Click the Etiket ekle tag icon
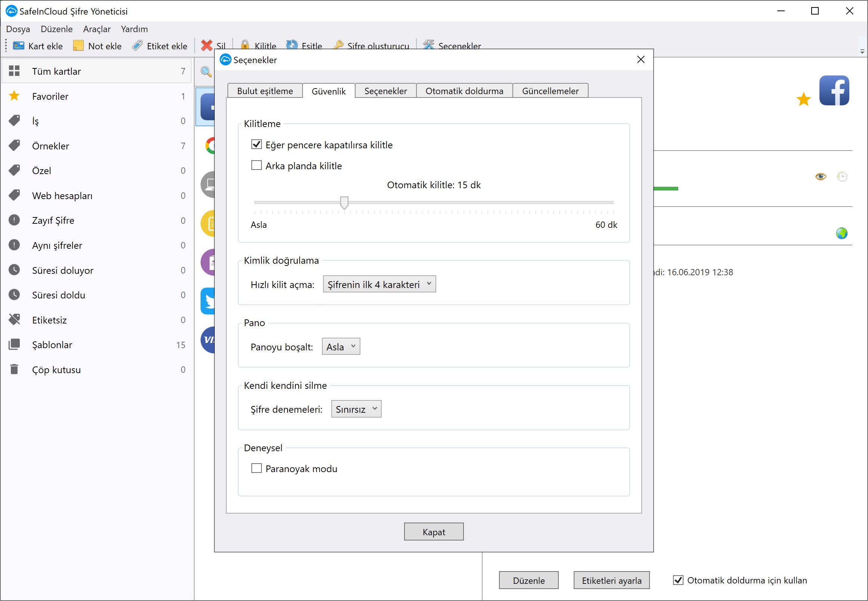The width and height of the screenshot is (868, 601). pyautogui.click(x=137, y=46)
